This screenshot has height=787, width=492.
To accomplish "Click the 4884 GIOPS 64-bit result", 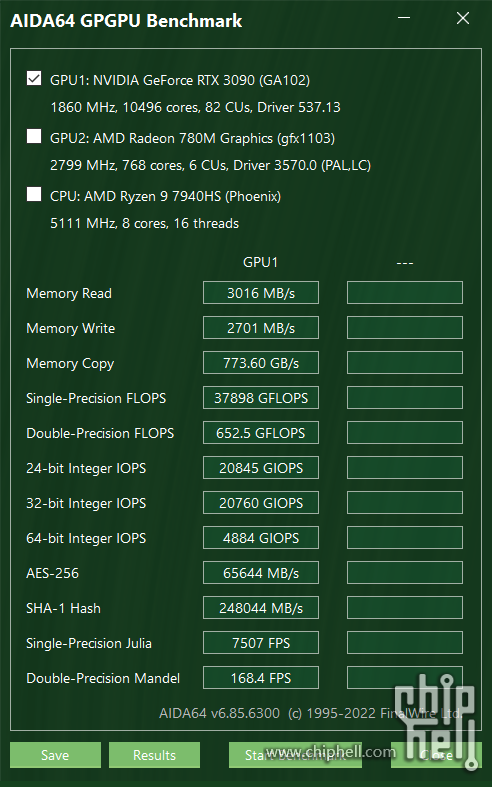I will pyautogui.click(x=261, y=538).
